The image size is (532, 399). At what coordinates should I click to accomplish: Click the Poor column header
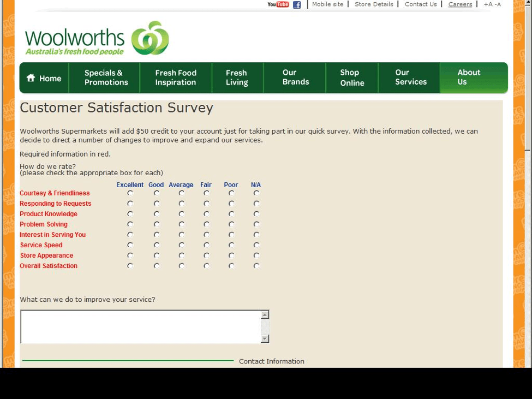(231, 185)
